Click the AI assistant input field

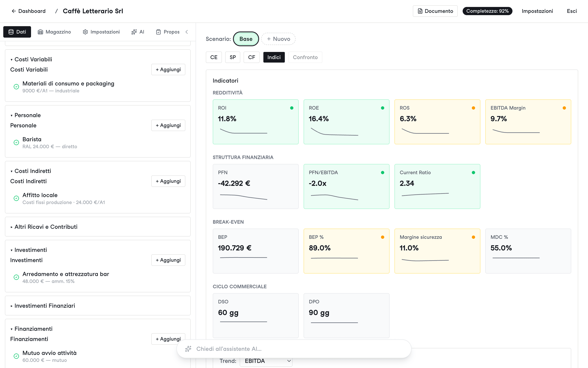coord(294,349)
